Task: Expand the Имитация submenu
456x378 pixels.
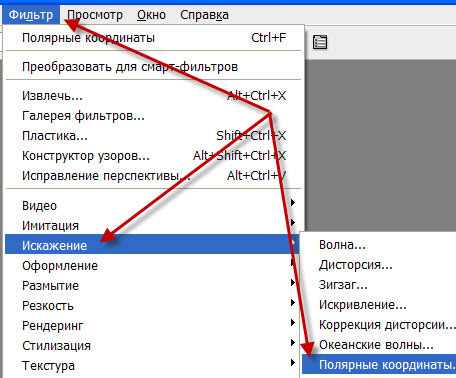Action: click(x=154, y=226)
